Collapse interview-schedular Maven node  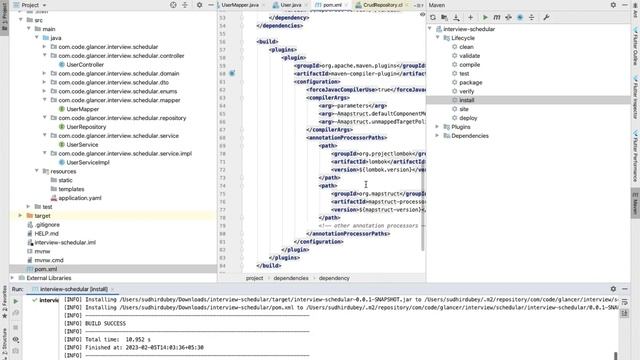pyautogui.click(x=430, y=29)
